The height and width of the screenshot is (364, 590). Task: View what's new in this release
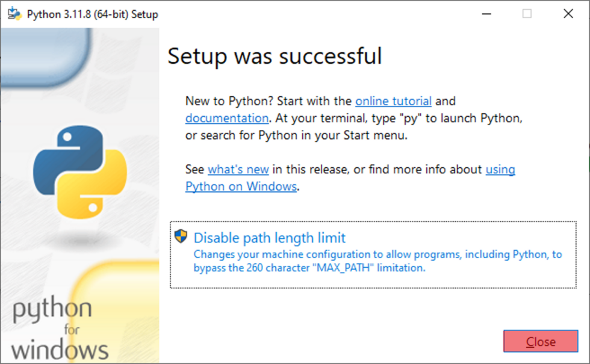238,169
